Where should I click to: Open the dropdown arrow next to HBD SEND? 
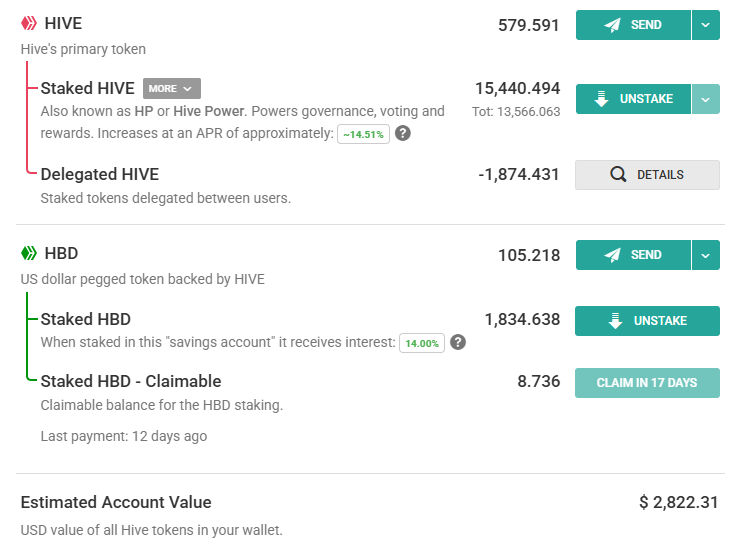706,255
